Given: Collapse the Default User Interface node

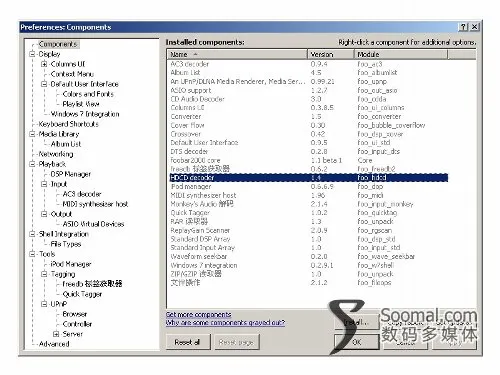Looking at the screenshot, I should 44,84.
